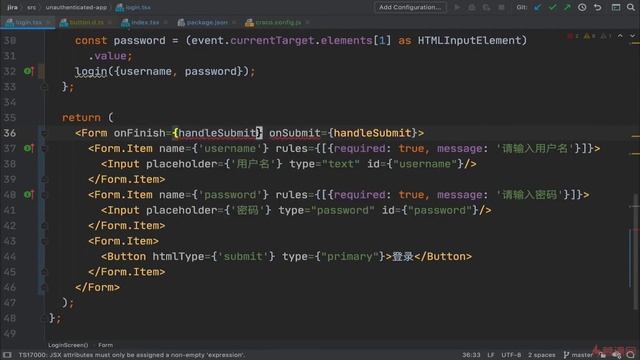Click src breadcrumb in navigation bar

point(31,7)
